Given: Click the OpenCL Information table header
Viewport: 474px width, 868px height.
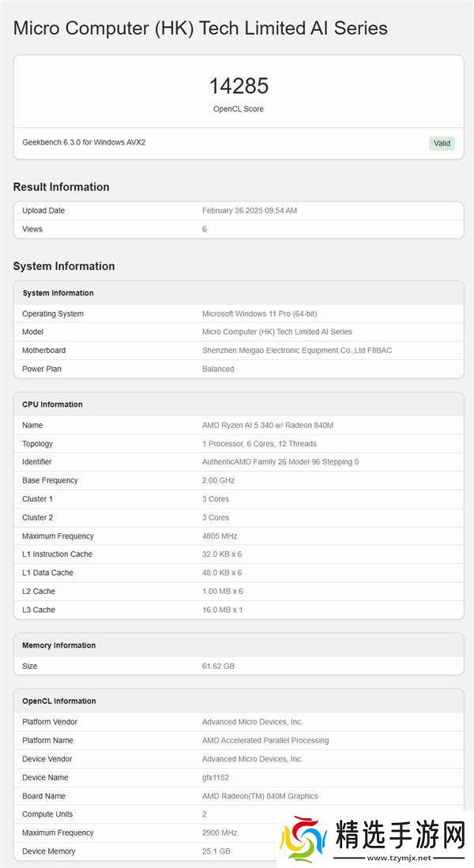Looking at the screenshot, I should [59, 701].
